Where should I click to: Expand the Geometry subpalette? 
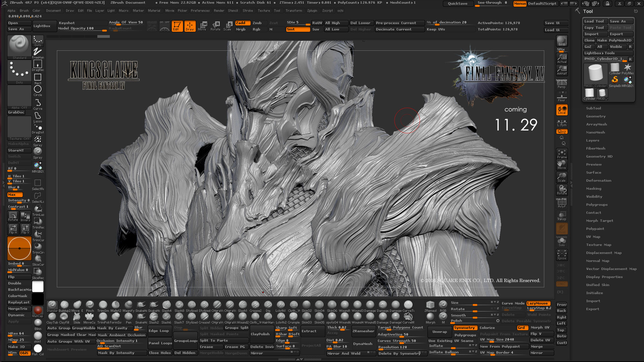[596, 116]
